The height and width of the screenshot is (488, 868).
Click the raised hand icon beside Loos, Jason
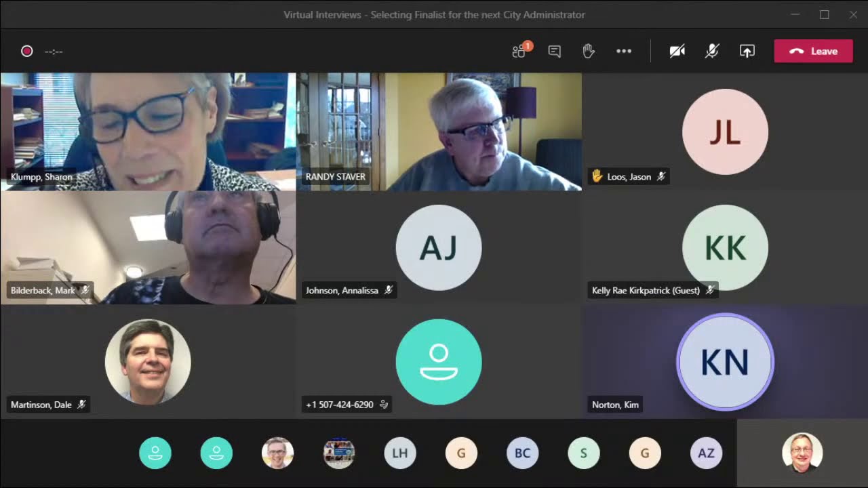point(597,176)
